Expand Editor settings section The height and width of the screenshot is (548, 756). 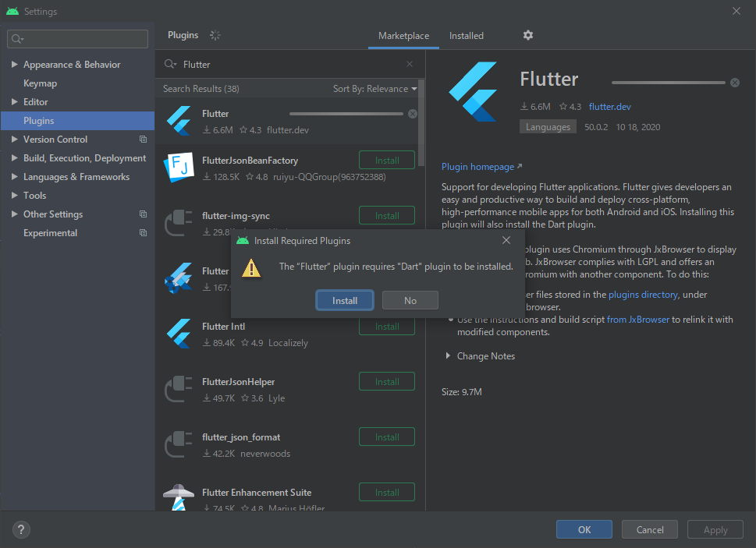click(x=15, y=101)
